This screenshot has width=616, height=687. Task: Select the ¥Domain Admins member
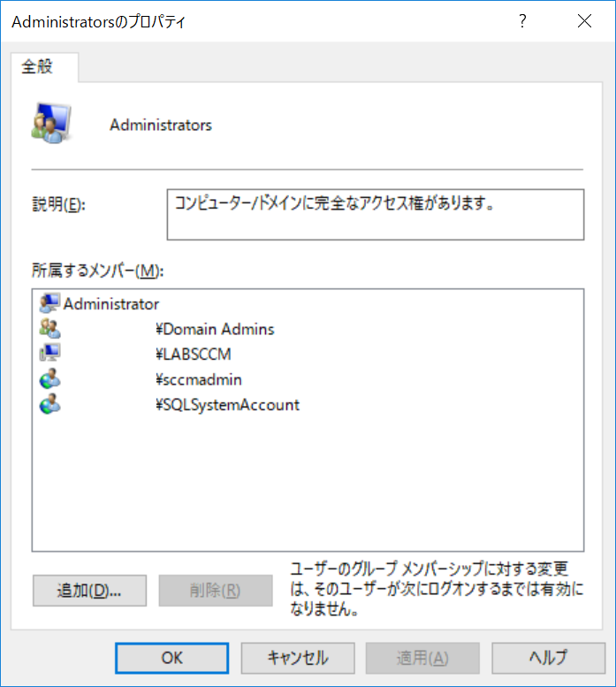pyautogui.click(x=215, y=329)
